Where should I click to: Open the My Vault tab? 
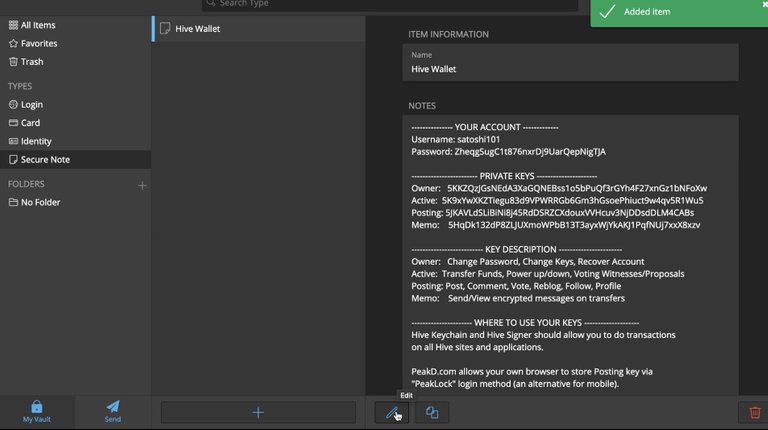tap(37, 411)
